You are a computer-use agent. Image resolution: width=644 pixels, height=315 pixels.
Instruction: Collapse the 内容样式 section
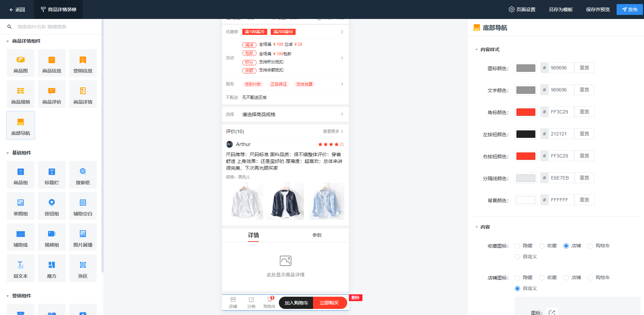(x=476, y=50)
